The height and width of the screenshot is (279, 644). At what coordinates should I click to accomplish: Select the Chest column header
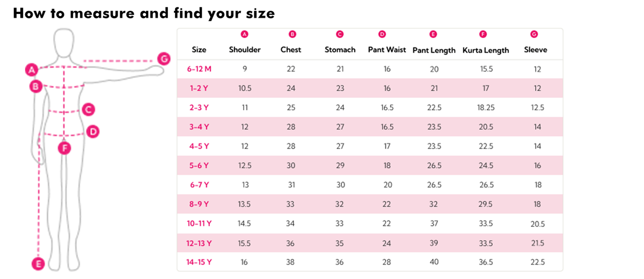pyautogui.click(x=291, y=50)
